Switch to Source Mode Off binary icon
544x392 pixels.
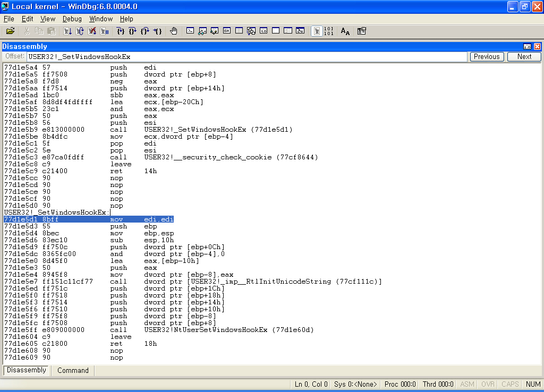tap(328, 31)
